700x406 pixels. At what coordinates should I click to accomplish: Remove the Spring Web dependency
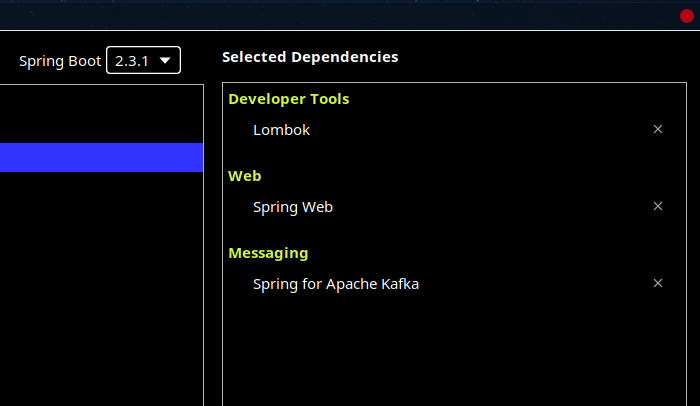point(658,206)
